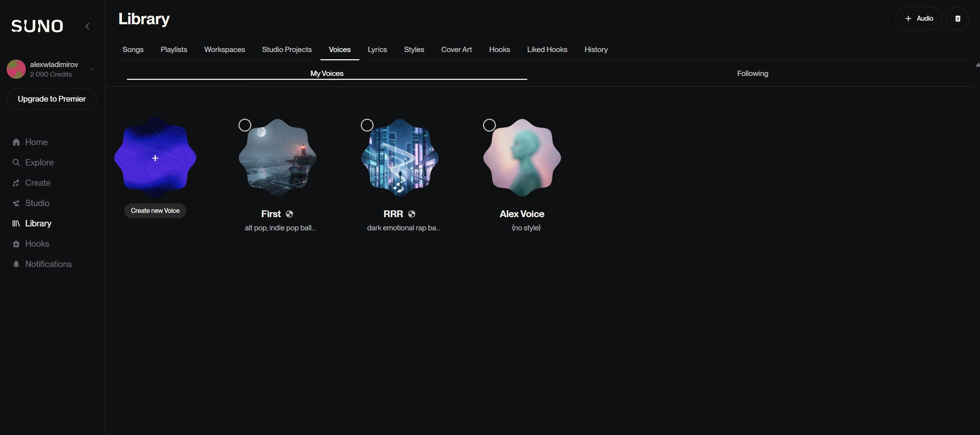Switch to the Lyrics tab
This screenshot has height=435, width=980.
(377, 50)
